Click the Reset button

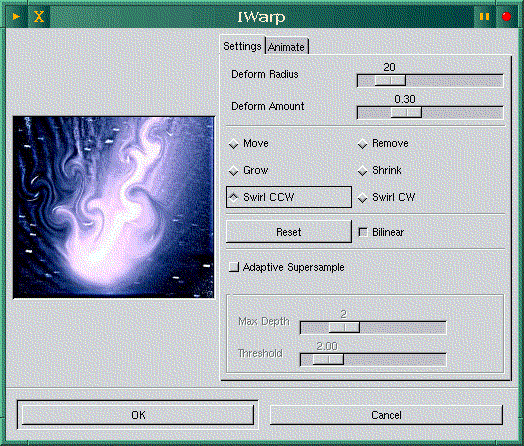tap(289, 232)
